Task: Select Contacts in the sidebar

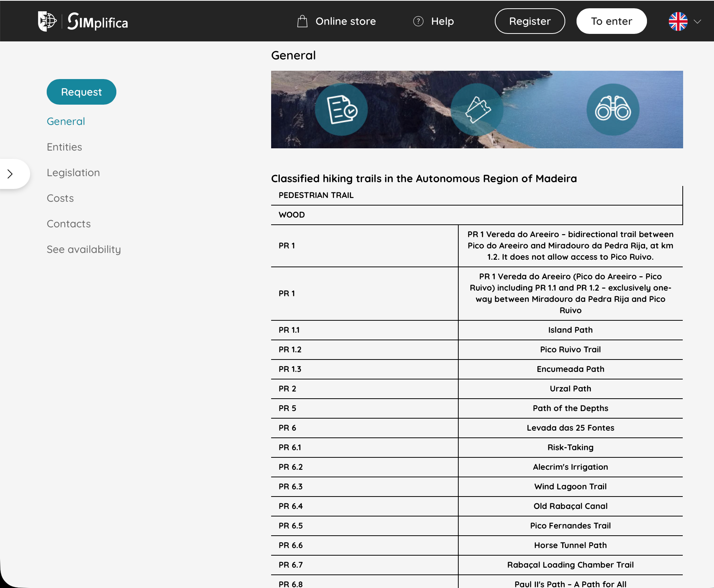Action: pos(69,224)
